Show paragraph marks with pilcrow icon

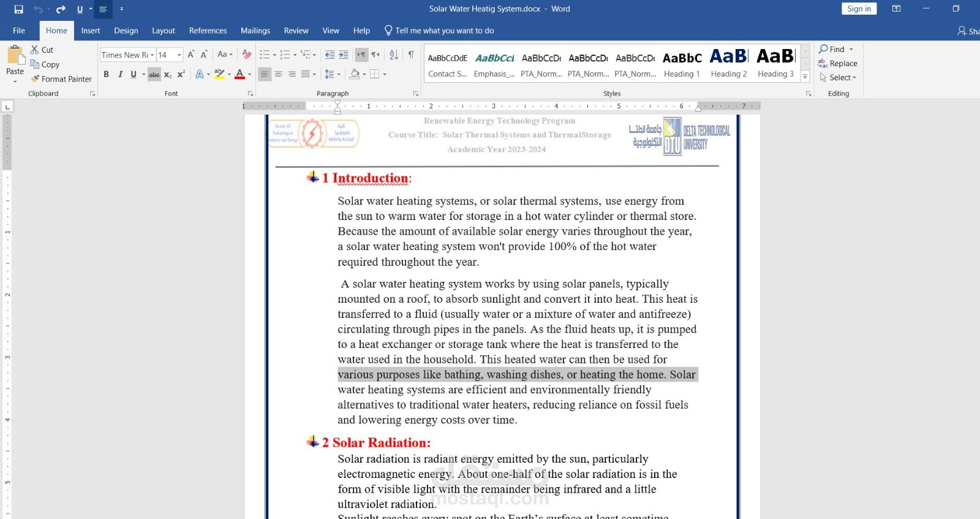(411, 55)
